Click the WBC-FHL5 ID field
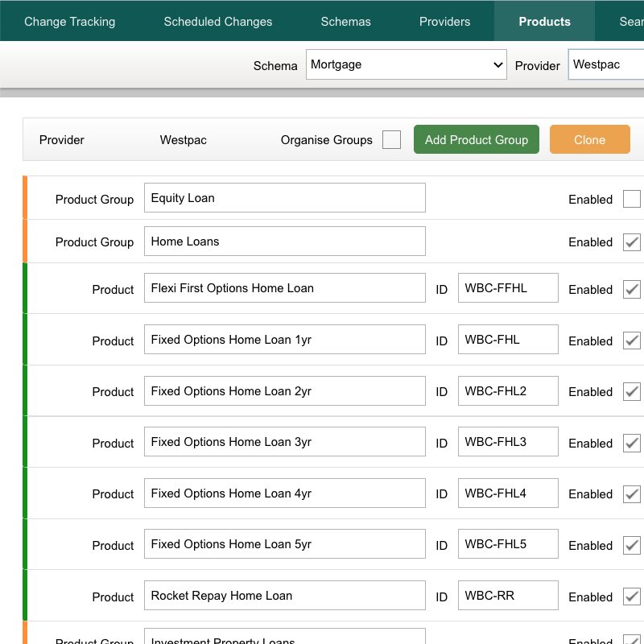The height and width of the screenshot is (644, 644). click(x=508, y=544)
